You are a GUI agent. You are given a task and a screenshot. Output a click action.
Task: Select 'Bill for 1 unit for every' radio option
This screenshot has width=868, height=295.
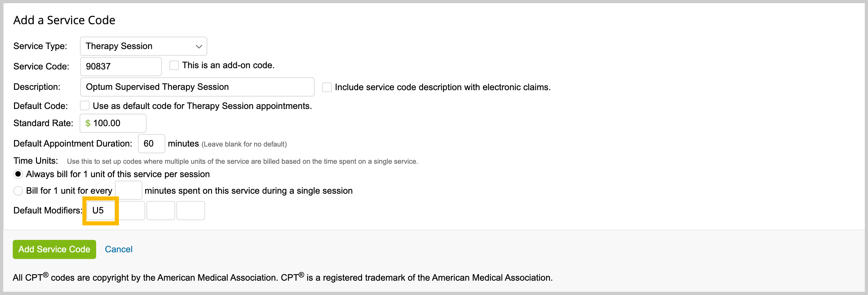(18, 191)
